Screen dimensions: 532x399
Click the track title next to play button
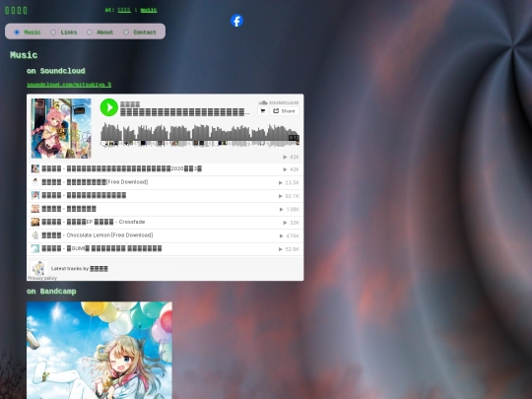pyautogui.click(x=184, y=112)
